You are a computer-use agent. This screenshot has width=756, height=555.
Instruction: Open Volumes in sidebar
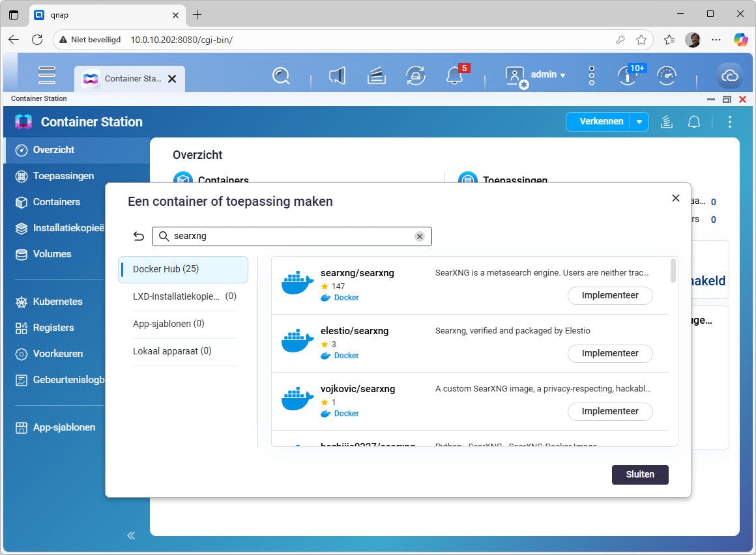55,254
